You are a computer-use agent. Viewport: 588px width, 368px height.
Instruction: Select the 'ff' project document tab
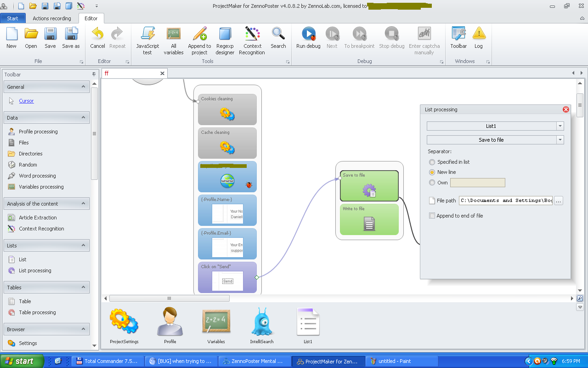tap(134, 73)
